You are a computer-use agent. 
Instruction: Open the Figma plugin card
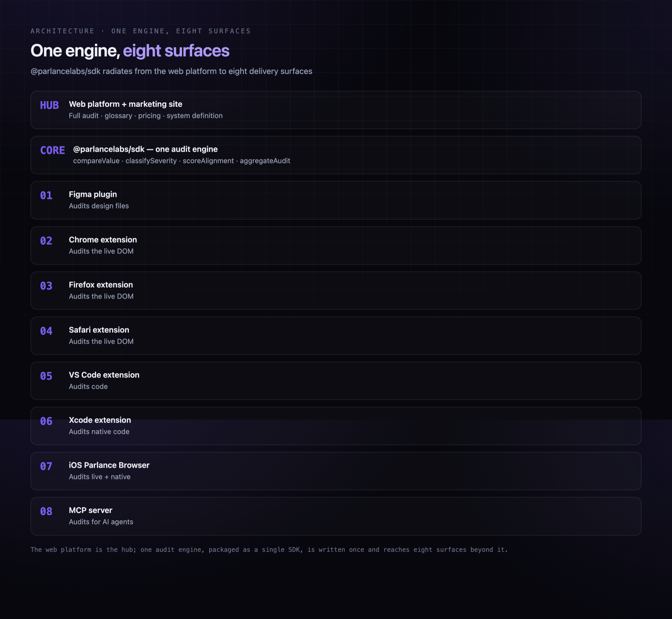point(336,200)
